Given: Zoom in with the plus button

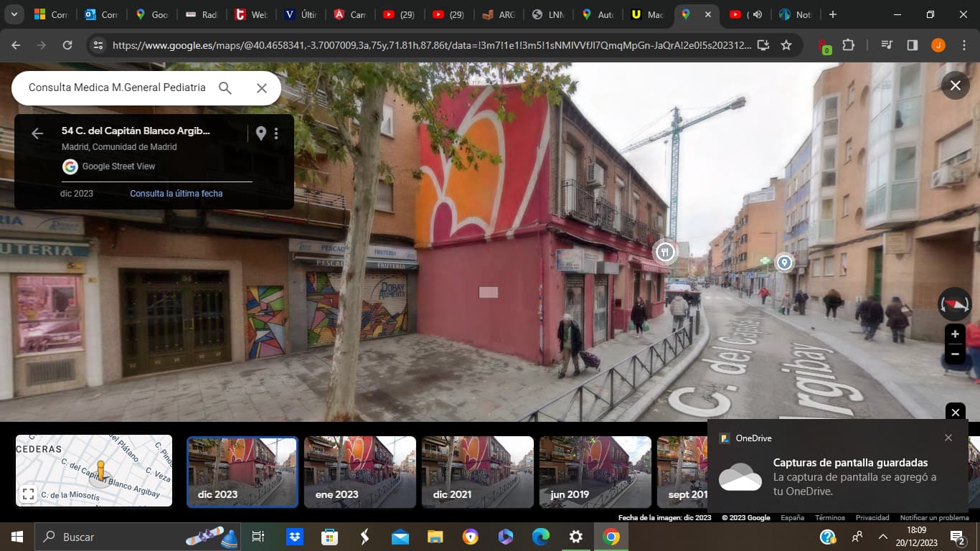Looking at the screenshot, I should tap(955, 334).
